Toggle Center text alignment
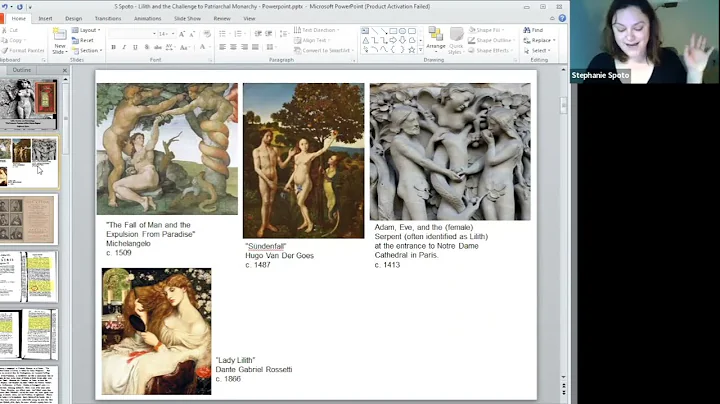The image size is (720, 404). tap(233, 47)
